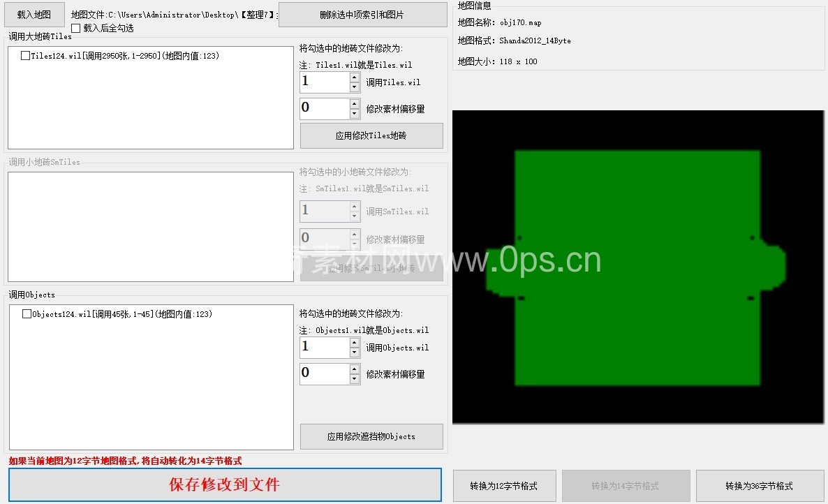Click the 载入地图 load map button
828x504 pixels.
click(x=34, y=14)
